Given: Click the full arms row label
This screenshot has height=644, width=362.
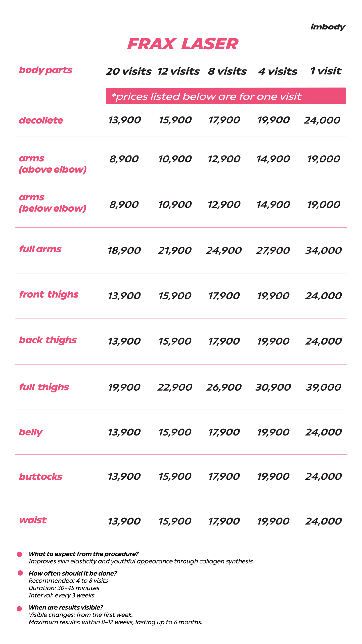Looking at the screenshot, I should 40,249.
